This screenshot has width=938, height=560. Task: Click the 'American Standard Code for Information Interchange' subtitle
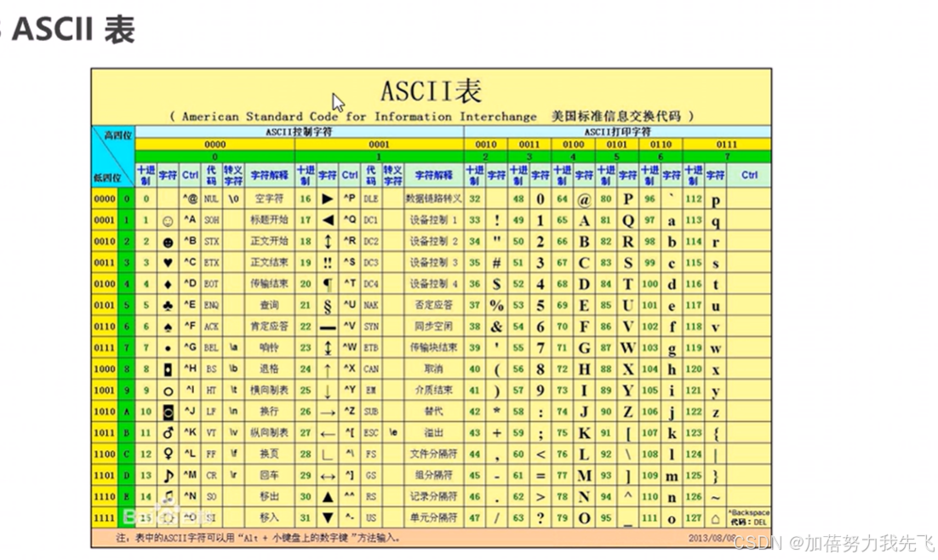click(x=359, y=117)
